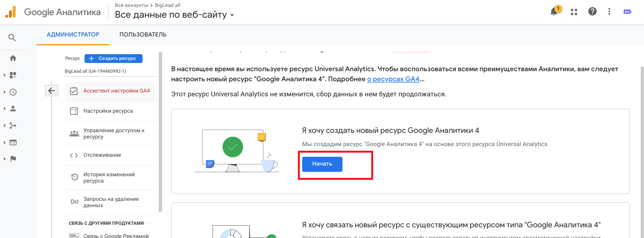644x238 pixels.
Task: Open the BigLead account avatar
Action: 627,12
